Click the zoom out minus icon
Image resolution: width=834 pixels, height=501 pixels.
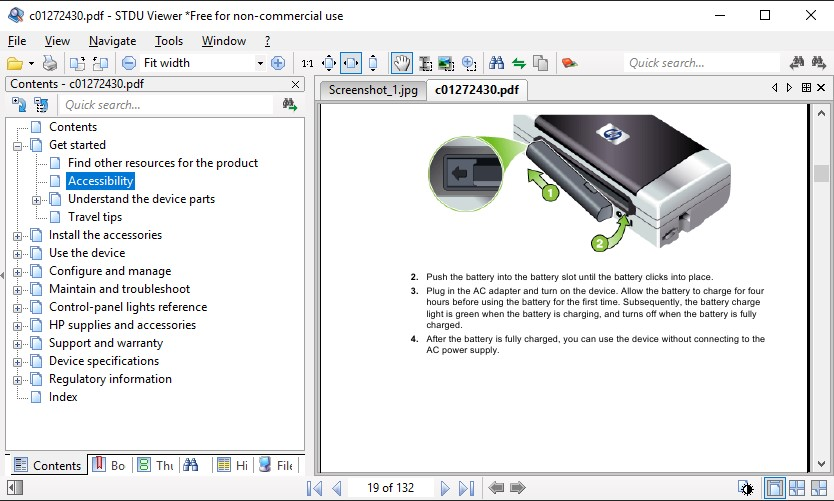click(x=128, y=63)
